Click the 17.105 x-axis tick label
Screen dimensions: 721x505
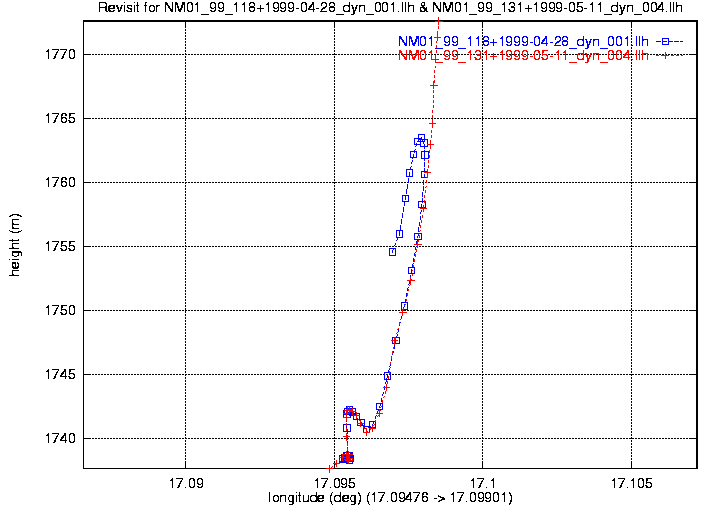pos(630,482)
